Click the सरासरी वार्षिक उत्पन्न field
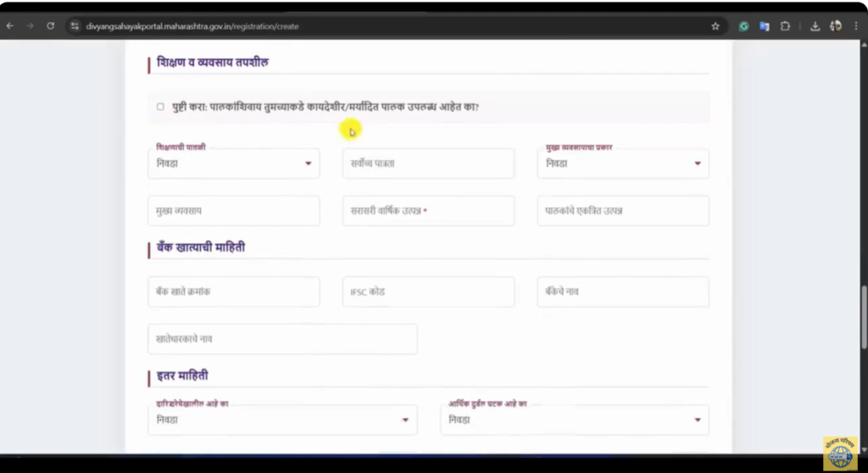The height and width of the screenshot is (473, 868). [428, 211]
